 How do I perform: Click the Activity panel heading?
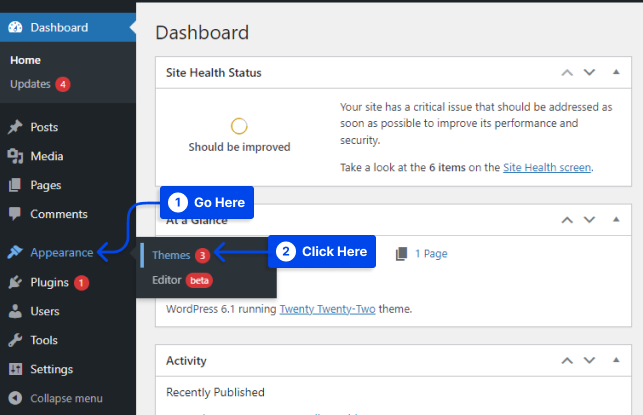click(x=186, y=361)
